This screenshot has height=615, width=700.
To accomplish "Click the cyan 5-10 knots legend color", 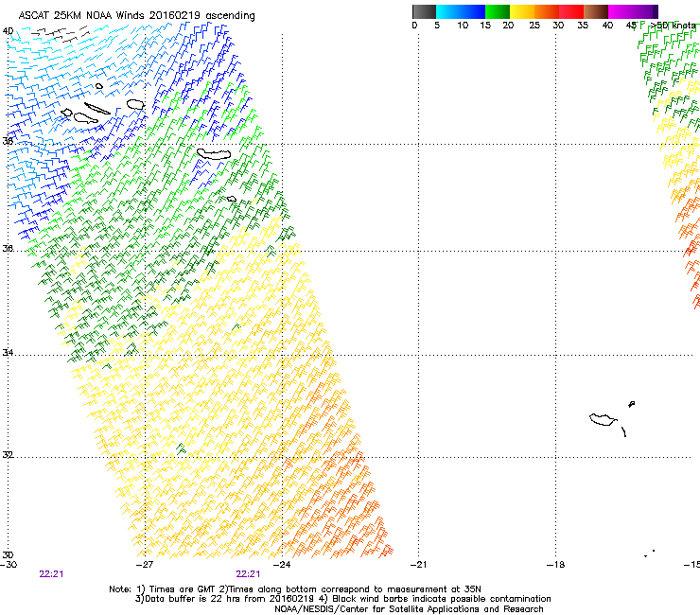I will (447, 11).
